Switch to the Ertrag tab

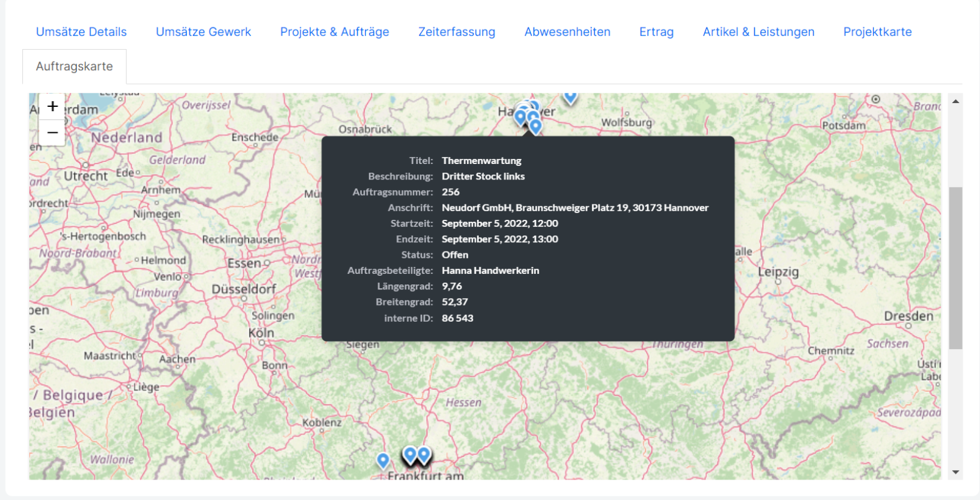point(656,32)
